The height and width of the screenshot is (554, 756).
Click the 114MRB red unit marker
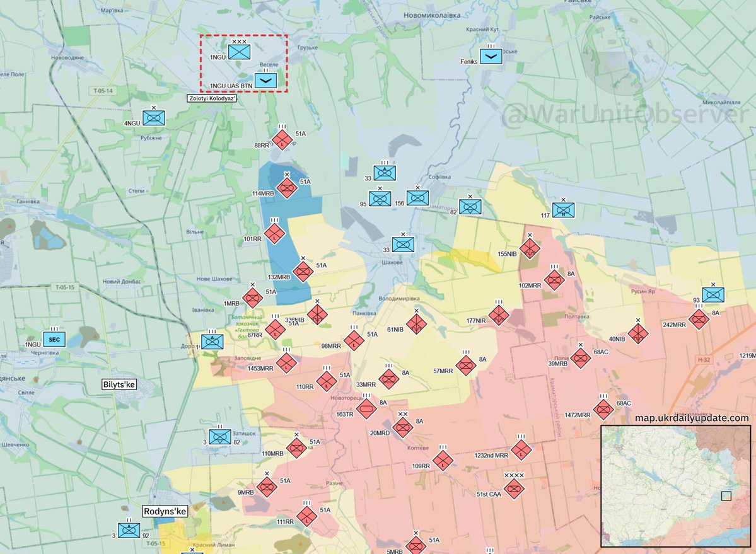point(286,187)
